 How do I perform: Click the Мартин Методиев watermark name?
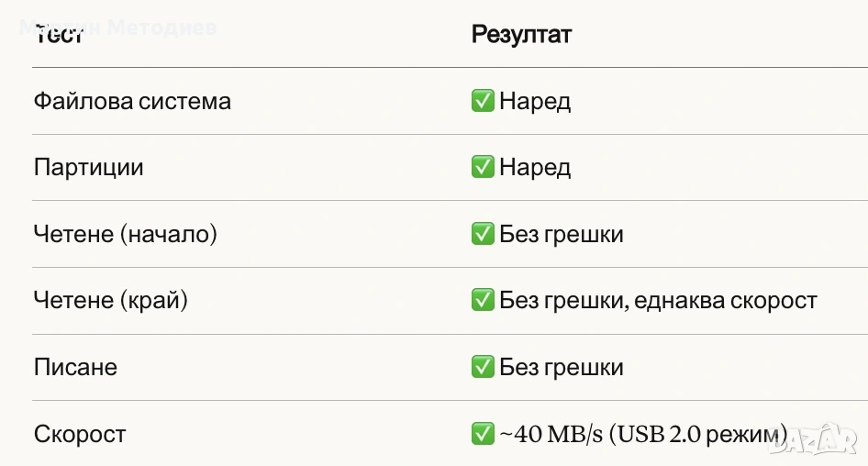coord(117,27)
